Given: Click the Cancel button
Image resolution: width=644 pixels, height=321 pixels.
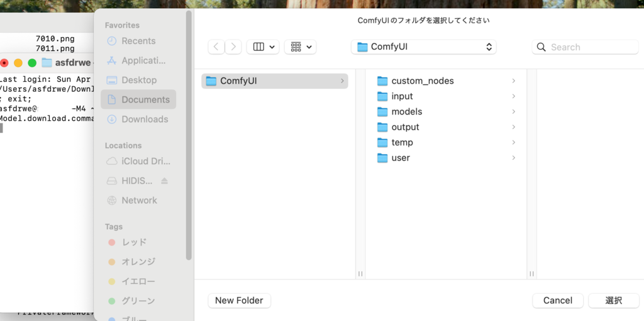Looking at the screenshot, I should click(x=558, y=300).
